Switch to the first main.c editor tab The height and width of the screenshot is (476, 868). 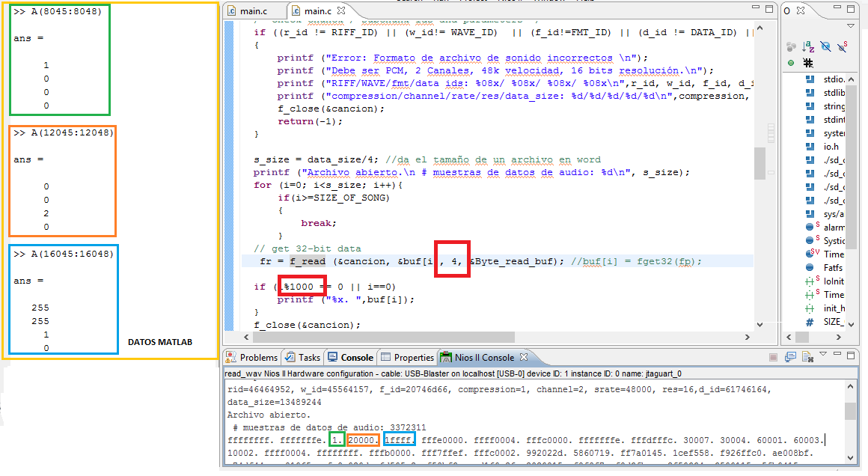254,11
